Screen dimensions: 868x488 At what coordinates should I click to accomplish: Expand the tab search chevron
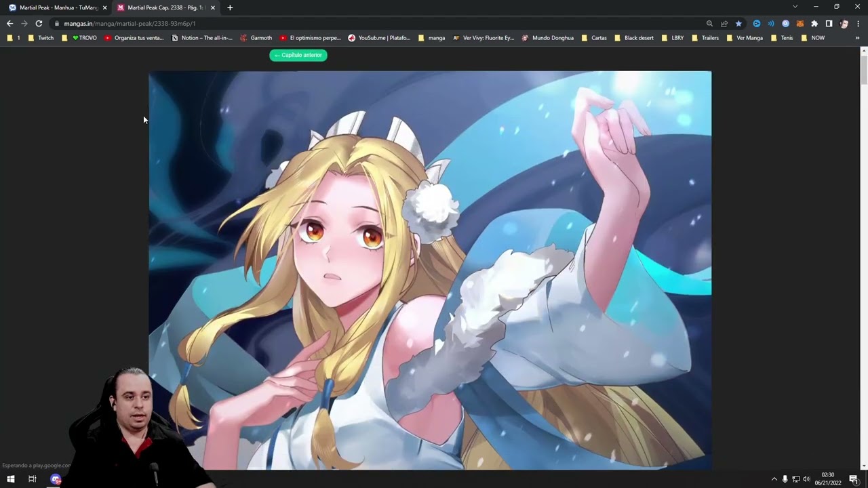[795, 7]
